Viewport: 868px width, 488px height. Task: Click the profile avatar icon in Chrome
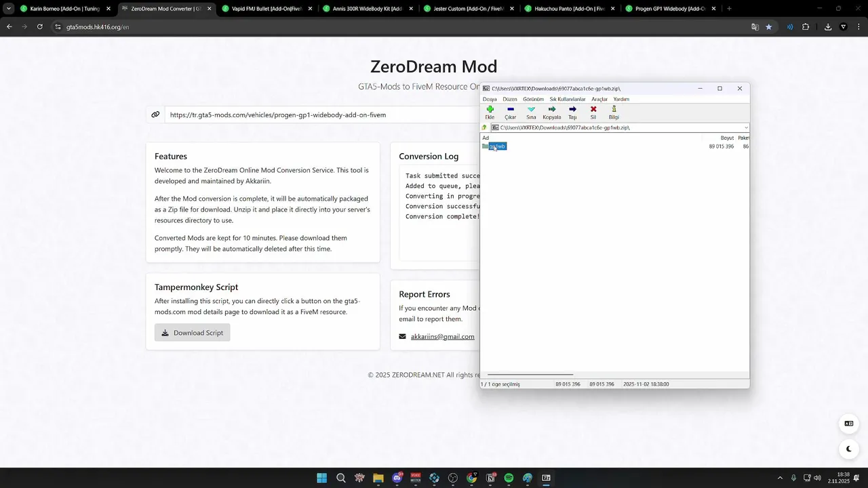point(844,27)
